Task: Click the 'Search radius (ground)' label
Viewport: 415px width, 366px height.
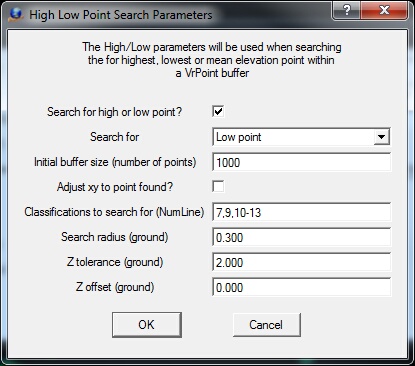Action: tap(115, 237)
